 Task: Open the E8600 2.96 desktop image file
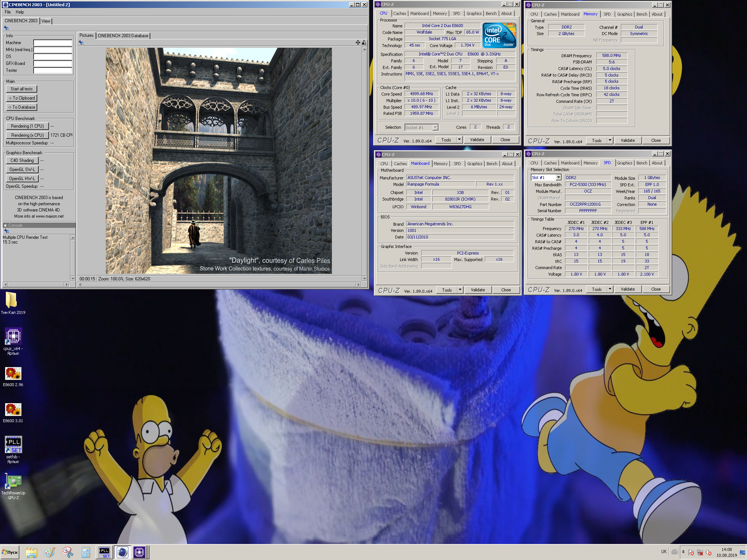[13, 377]
